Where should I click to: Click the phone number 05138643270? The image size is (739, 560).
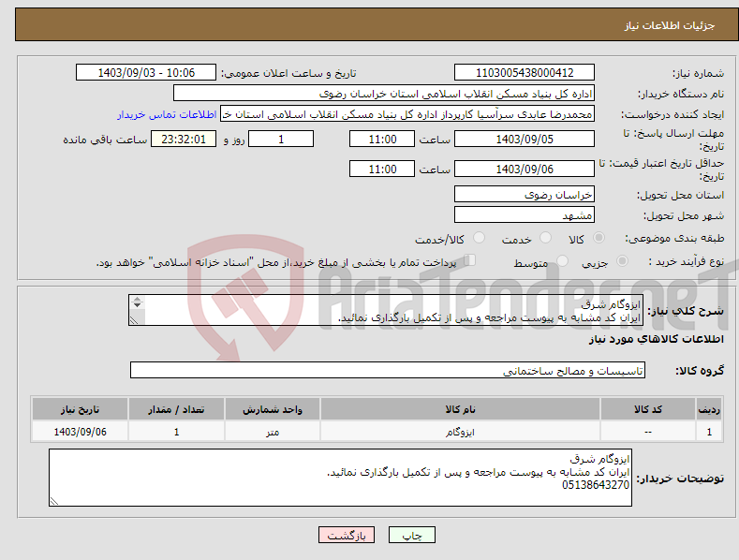click(x=596, y=485)
